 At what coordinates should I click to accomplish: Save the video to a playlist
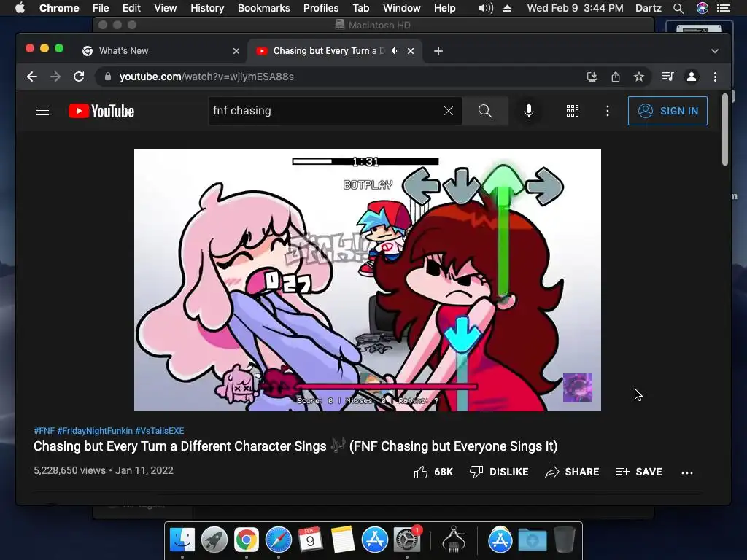point(639,472)
